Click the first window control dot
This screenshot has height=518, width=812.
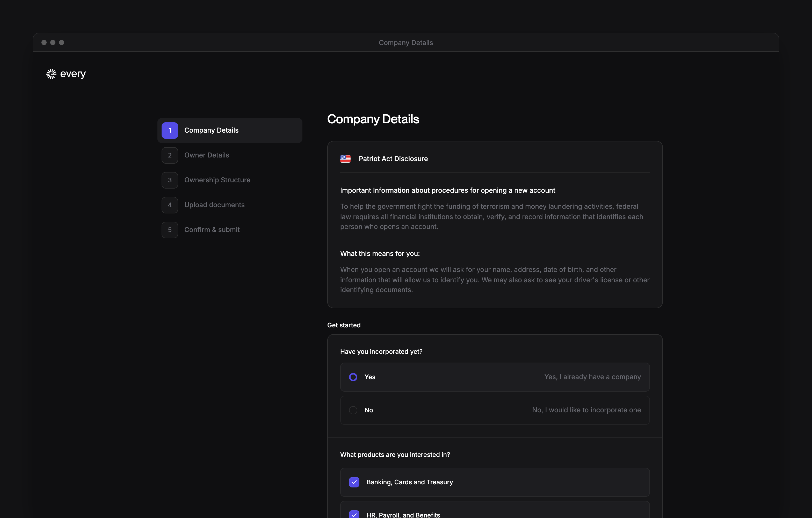pos(44,42)
